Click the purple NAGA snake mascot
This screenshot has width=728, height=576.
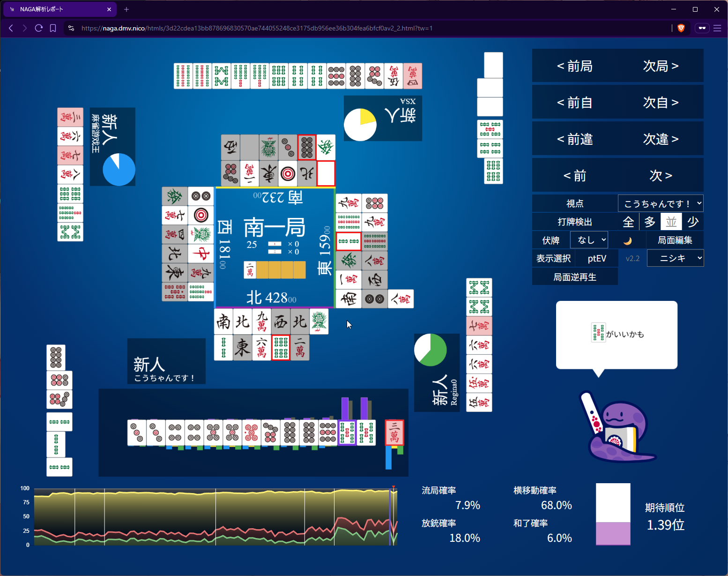coord(617,429)
